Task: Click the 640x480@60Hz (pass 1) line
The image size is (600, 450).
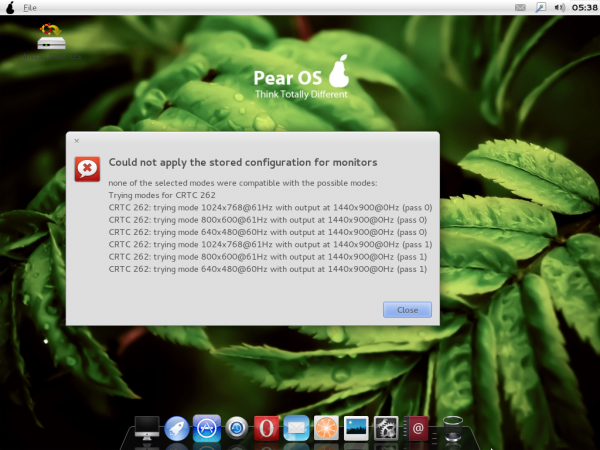Action: coord(267,269)
